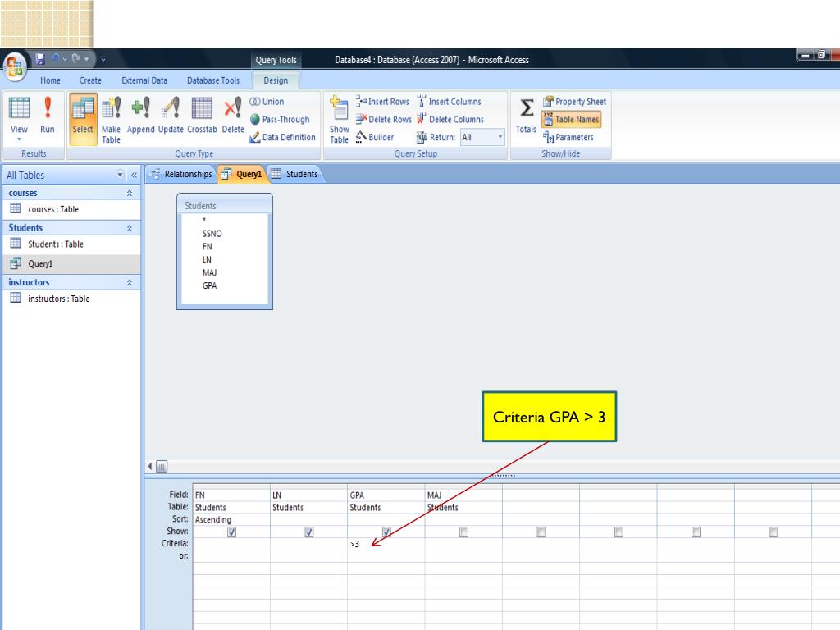Open the Show Table dialog
This screenshot has width=840, height=630.
tap(339, 120)
